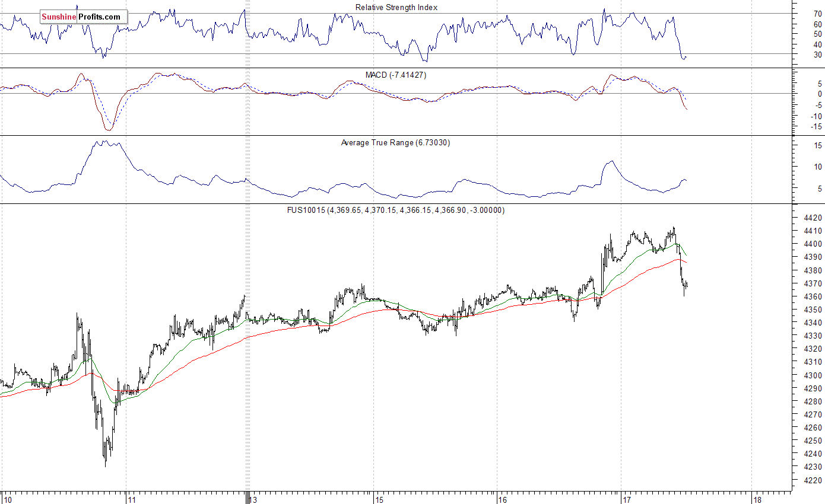Image resolution: width=825 pixels, height=504 pixels.
Task: Click the price axis value 4250
Action: 813,441
